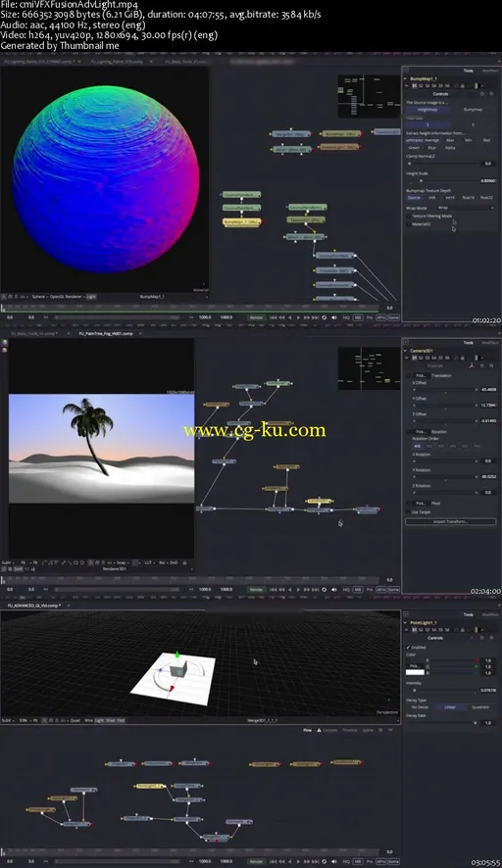This screenshot has height=868, width=502.
Task: Toggle the Light button in the sphere viewer toolbar
Action: coord(91,297)
